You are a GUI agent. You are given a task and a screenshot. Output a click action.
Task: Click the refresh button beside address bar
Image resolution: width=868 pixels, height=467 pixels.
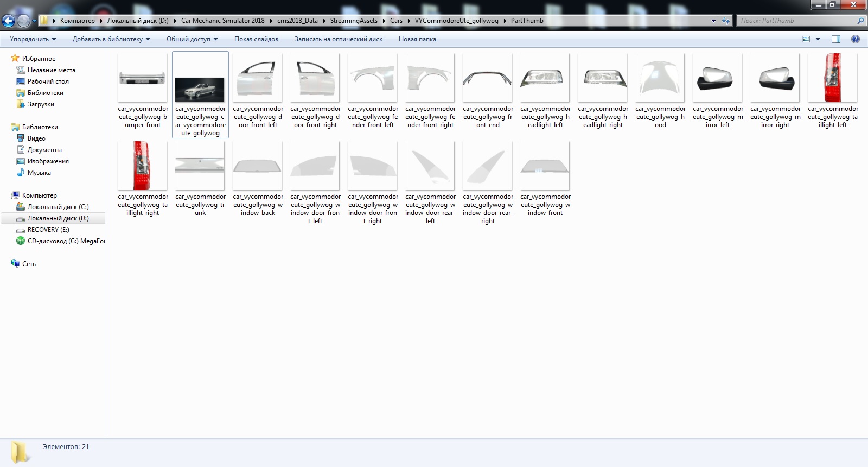(726, 21)
